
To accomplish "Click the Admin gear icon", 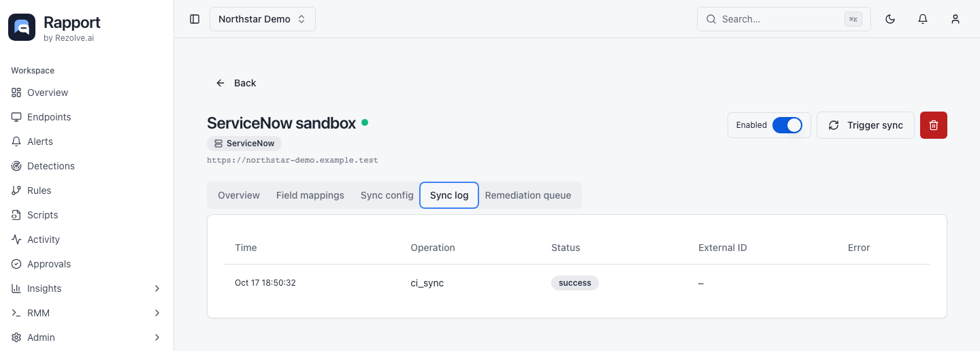I will [16, 337].
